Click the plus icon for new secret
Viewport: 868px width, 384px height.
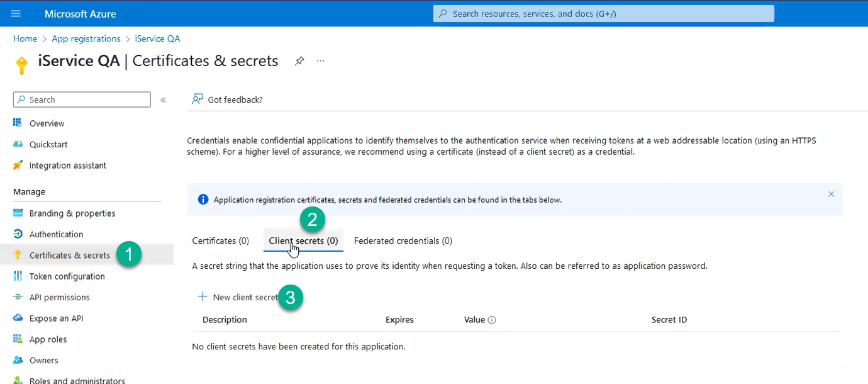click(x=203, y=296)
